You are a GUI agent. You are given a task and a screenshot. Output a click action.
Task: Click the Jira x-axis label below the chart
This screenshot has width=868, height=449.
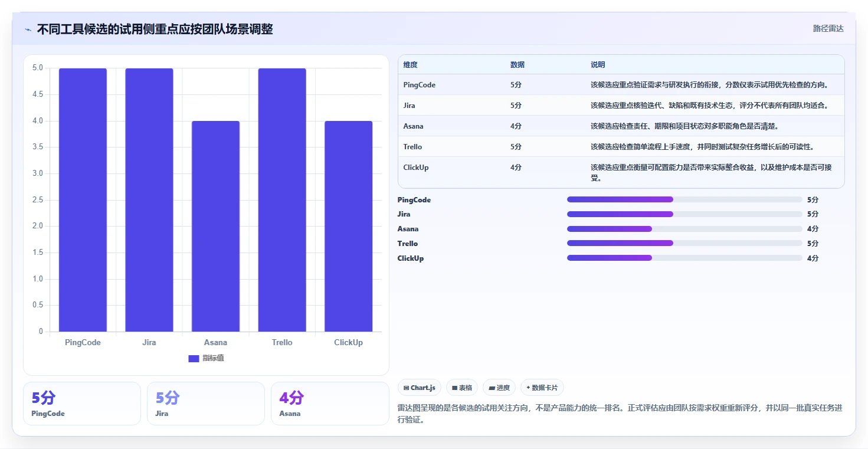(149, 342)
